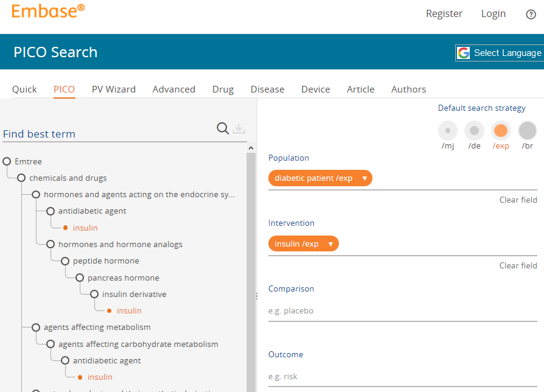Viewport: 544px width, 392px height.
Task: Click 'chemicals and drugs' tree label
Action: tap(68, 178)
